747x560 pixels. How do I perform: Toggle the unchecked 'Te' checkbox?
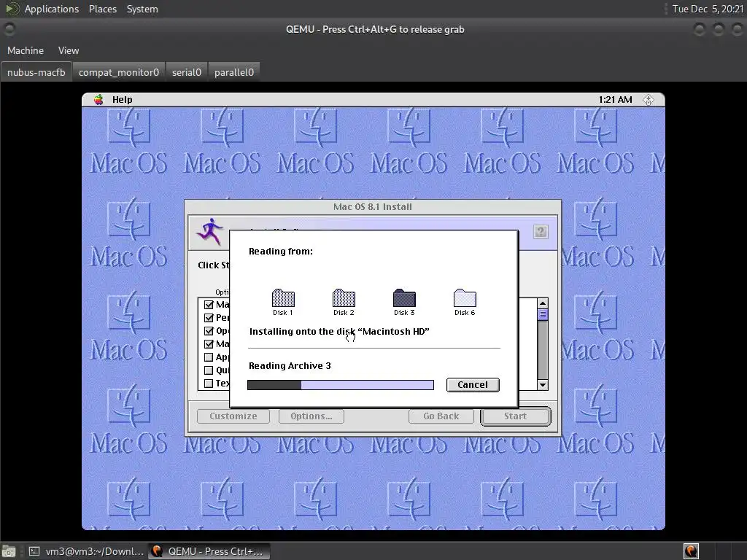pyautogui.click(x=209, y=384)
